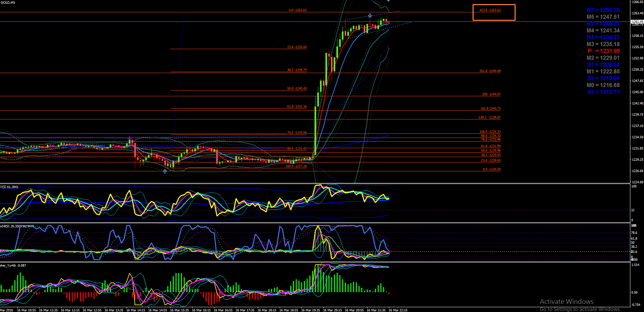Click the 50.0 -1230.96 Fibonacci label
This screenshot has height=312, width=644.
pyautogui.click(x=491, y=151)
